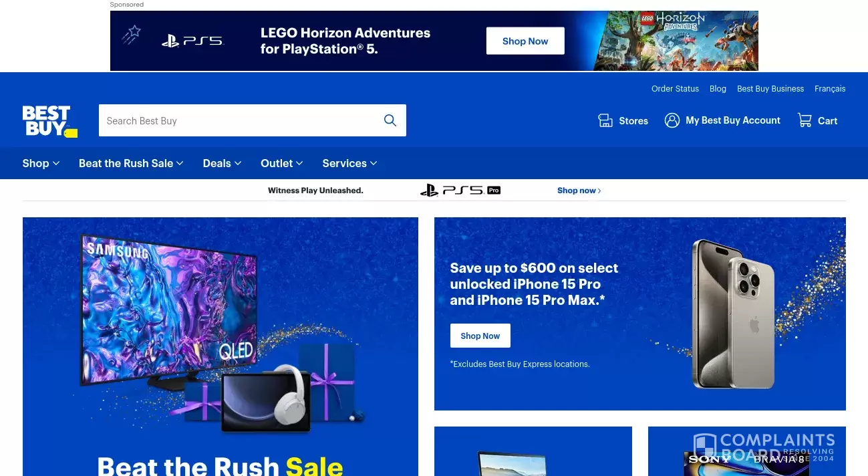Open the Stores locator icon
The image size is (868, 476).
click(x=605, y=120)
